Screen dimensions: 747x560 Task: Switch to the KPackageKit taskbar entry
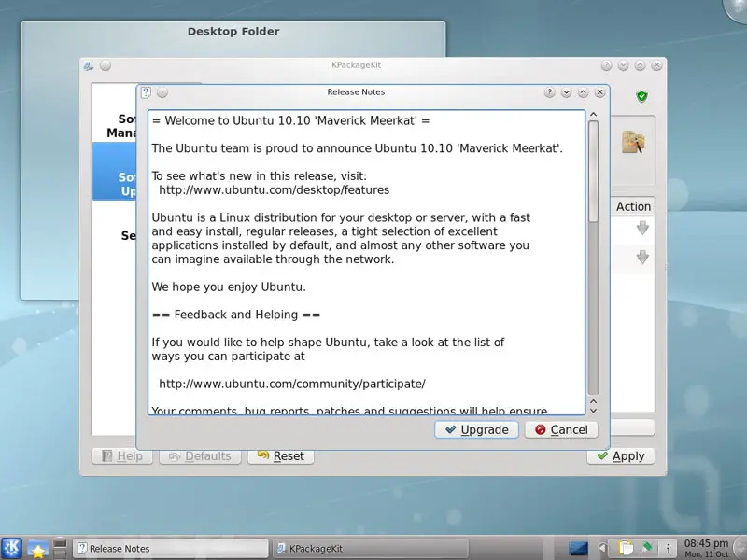tap(370, 549)
